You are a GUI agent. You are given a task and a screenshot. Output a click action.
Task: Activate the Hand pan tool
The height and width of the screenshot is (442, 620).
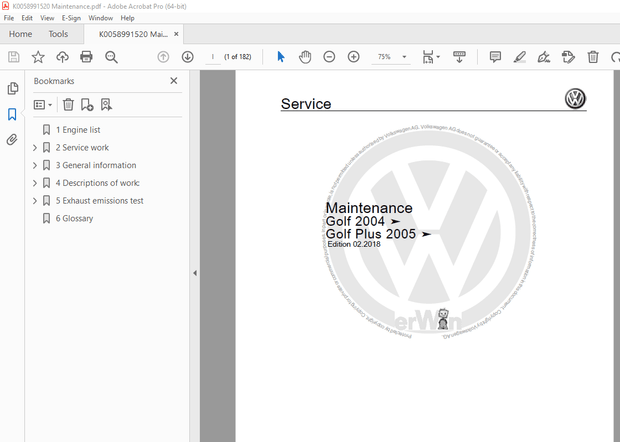(305, 57)
